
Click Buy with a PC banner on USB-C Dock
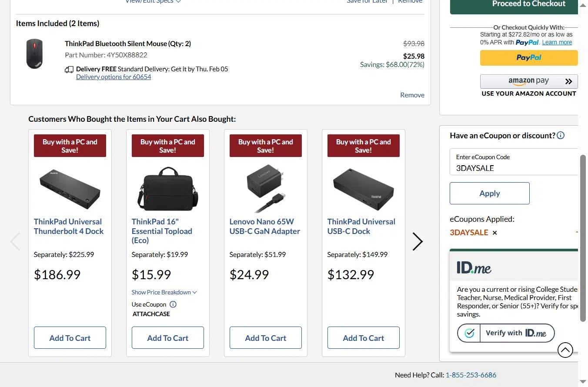click(x=364, y=146)
